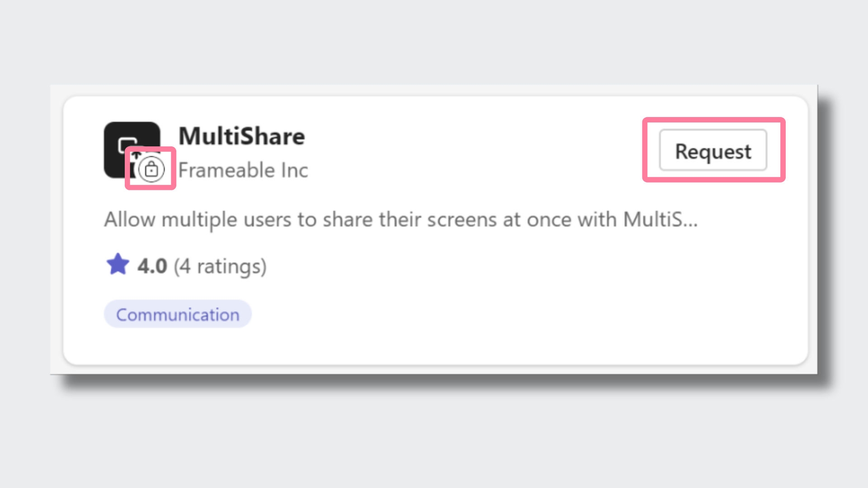Open the MultiShare app title

(x=241, y=136)
